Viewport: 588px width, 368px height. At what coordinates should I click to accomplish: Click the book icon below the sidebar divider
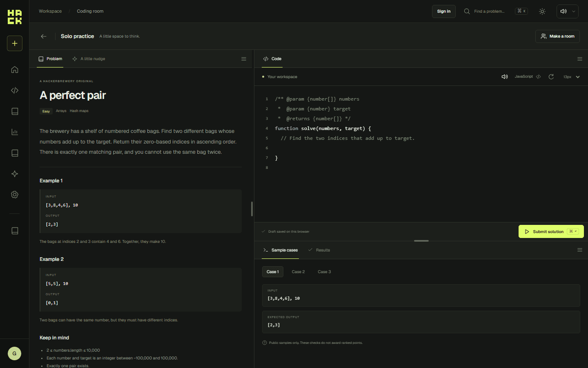coord(15,231)
